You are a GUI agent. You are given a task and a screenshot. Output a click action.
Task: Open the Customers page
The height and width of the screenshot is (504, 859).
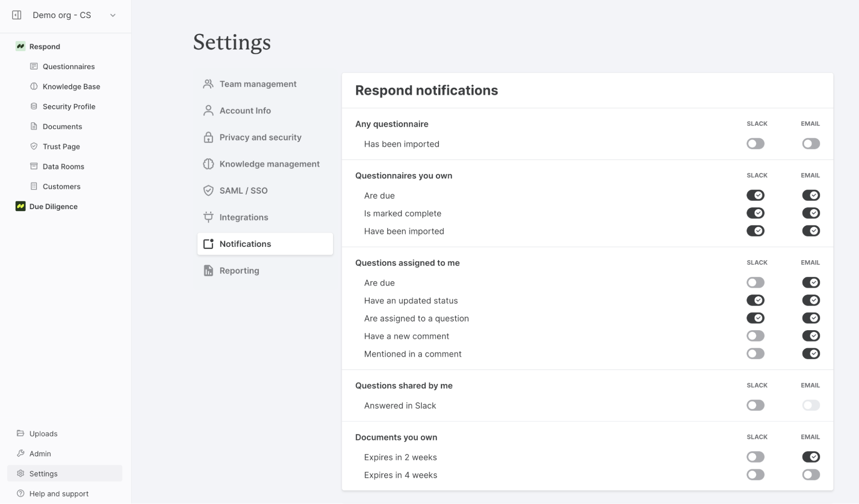tap(61, 186)
